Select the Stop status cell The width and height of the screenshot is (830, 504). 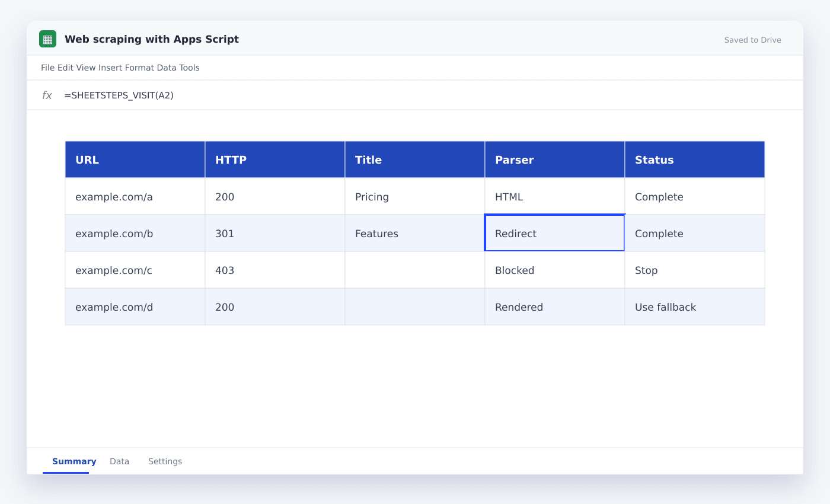click(x=695, y=270)
